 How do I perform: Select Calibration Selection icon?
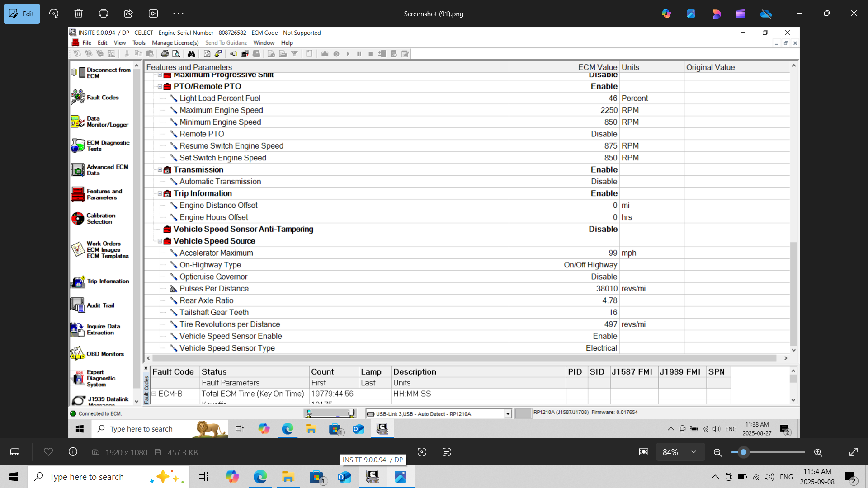coord(78,219)
